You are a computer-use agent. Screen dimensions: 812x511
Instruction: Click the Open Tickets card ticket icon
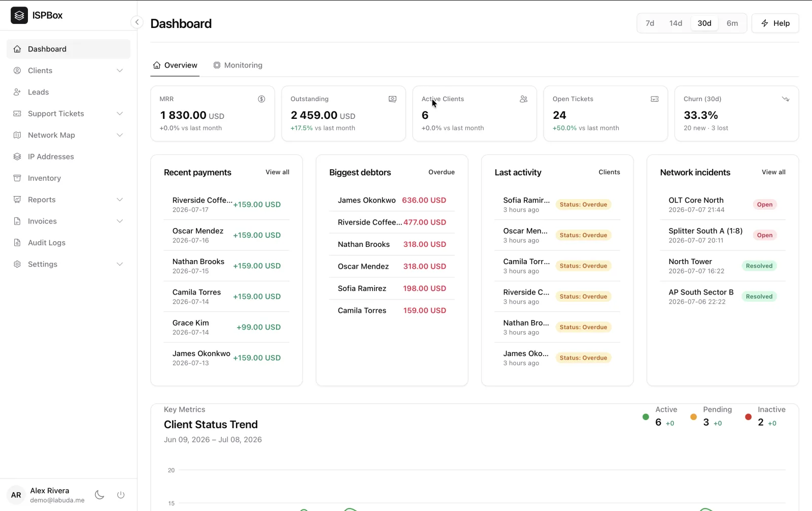tap(655, 99)
